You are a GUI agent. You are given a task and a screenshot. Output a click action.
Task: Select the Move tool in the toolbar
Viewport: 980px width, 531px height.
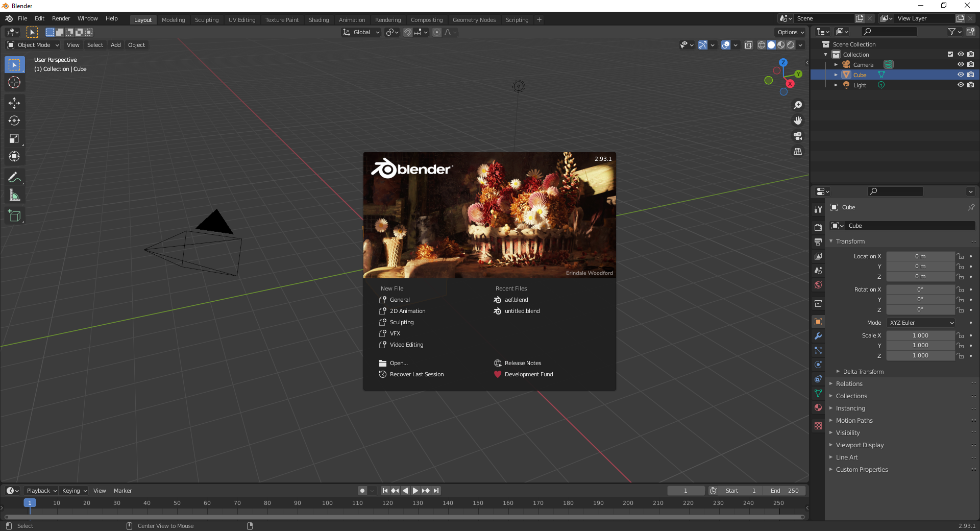14,103
